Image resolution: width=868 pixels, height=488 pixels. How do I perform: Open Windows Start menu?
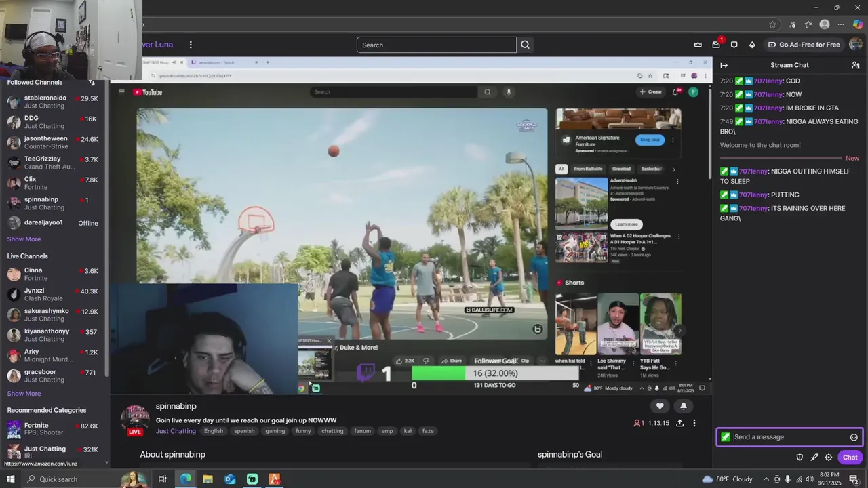[10, 479]
